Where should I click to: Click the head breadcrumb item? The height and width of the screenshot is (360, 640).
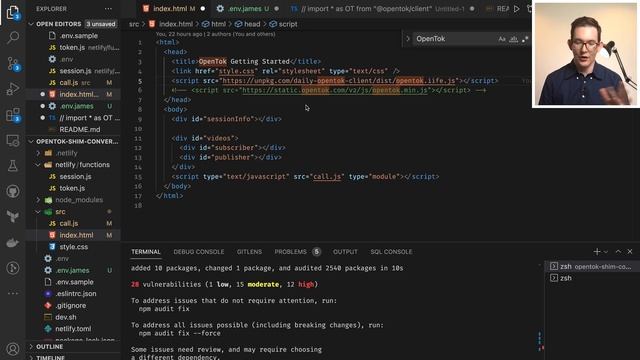pos(247,24)
